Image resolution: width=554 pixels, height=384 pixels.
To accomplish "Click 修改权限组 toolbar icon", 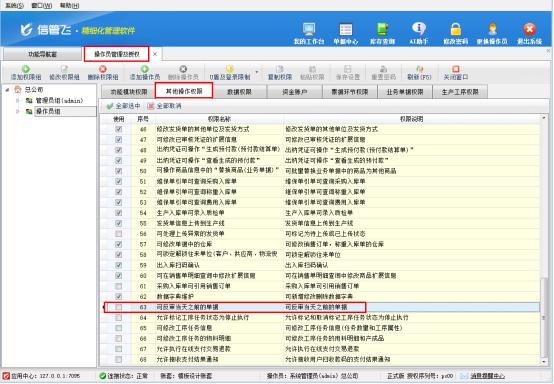I will tap(64, 69).
